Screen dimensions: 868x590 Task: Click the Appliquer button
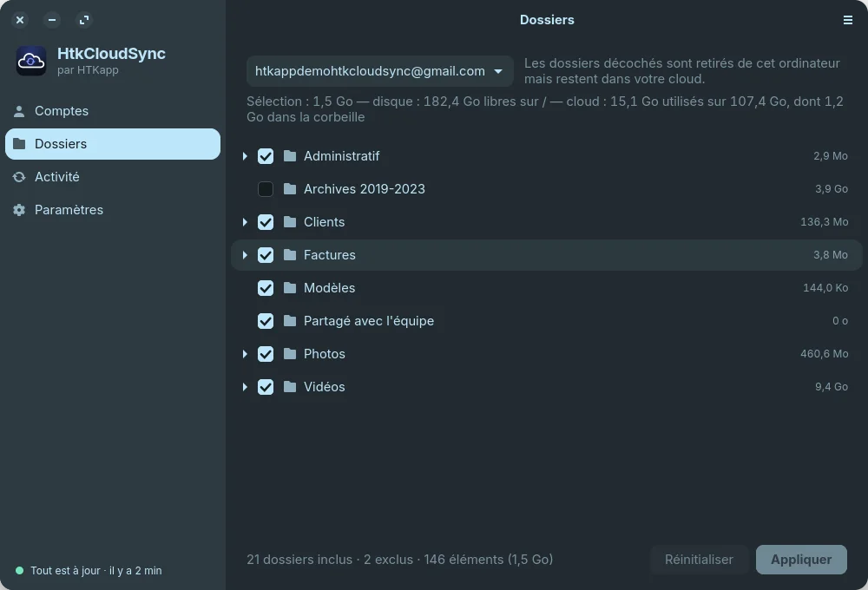pyautogui.click(x=801, y=560)
